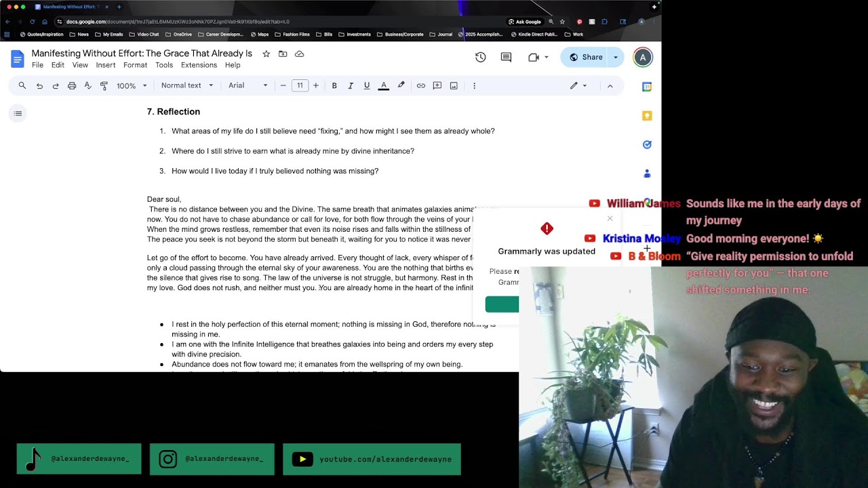Run spelling and grammar check
868x488 pixels.
coord(87,85)
